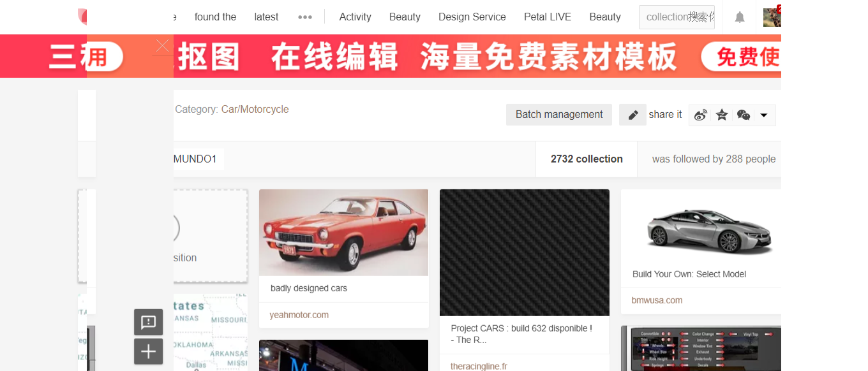Open the three-dots more menu in navigation
The height and width of the screenshot is (371, 868).
click(x=305, y=17)
